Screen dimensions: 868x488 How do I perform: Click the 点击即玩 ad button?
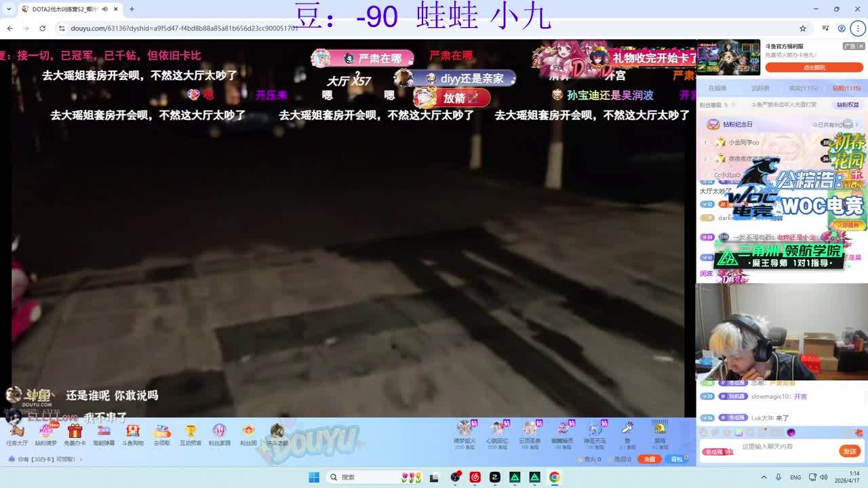[814, 68]
